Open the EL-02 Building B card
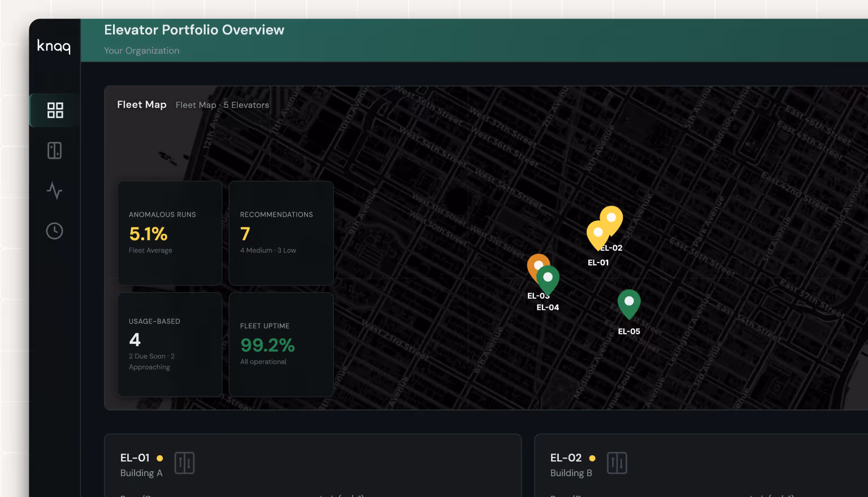 701,465
